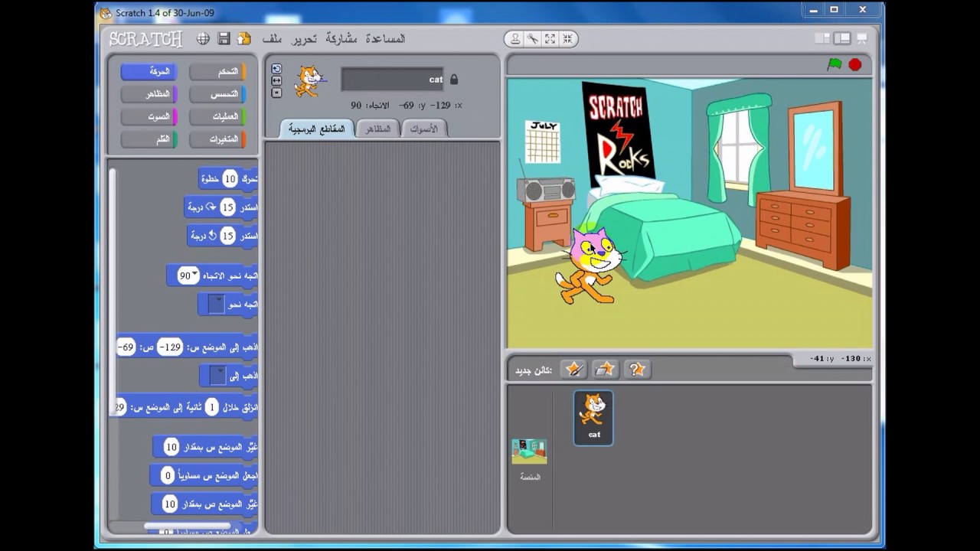
Task: Open the تحرير menu
Action: [302, 38]
